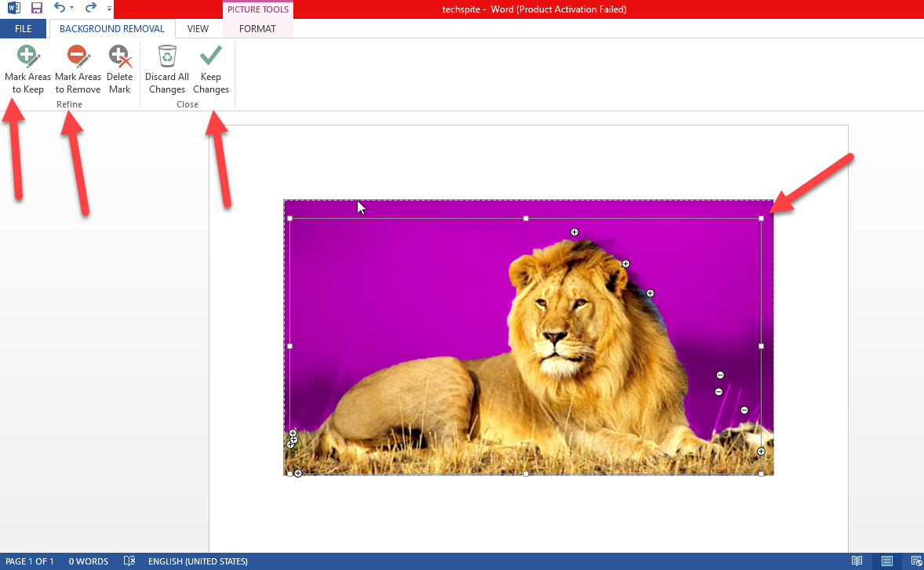The height and width of the screenshot is (570, 924).
Task: Open the FORMAT tab under Picture Tools
Action: pos(257,29)
